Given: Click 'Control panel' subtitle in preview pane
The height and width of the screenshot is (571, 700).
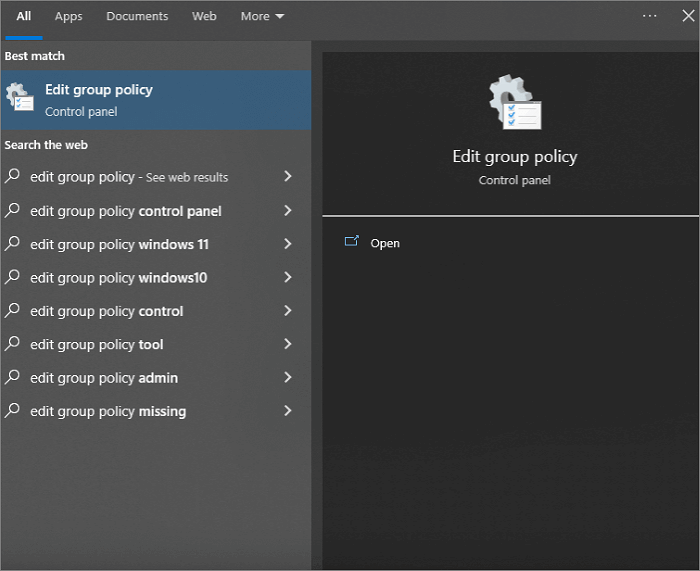Looking at the screenshot, I should point(515,180).
